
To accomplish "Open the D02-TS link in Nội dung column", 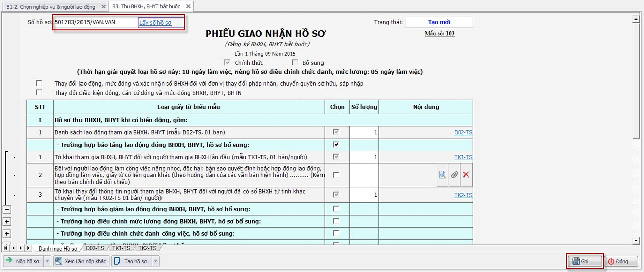I will point(463,132).
